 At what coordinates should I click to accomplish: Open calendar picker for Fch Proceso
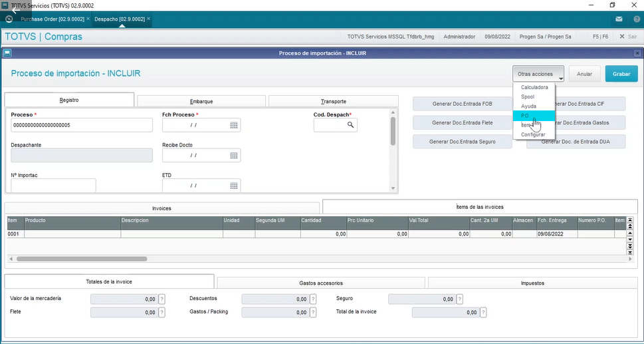click(234, 125)
